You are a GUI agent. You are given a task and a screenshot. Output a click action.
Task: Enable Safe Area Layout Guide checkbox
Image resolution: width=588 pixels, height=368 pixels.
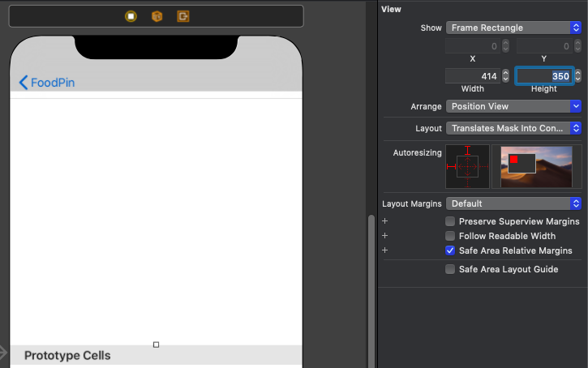(450, 269)
